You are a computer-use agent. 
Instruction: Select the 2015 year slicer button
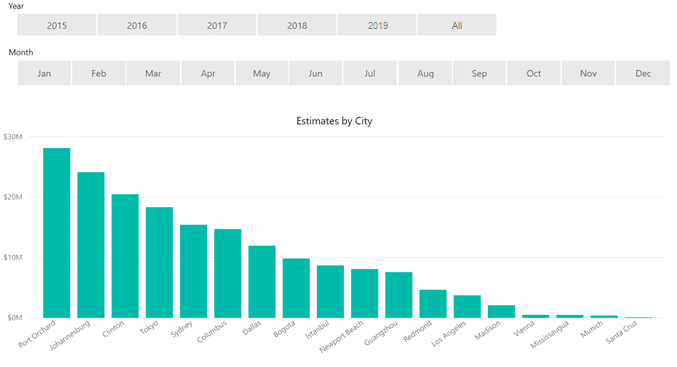coord(57,25)
